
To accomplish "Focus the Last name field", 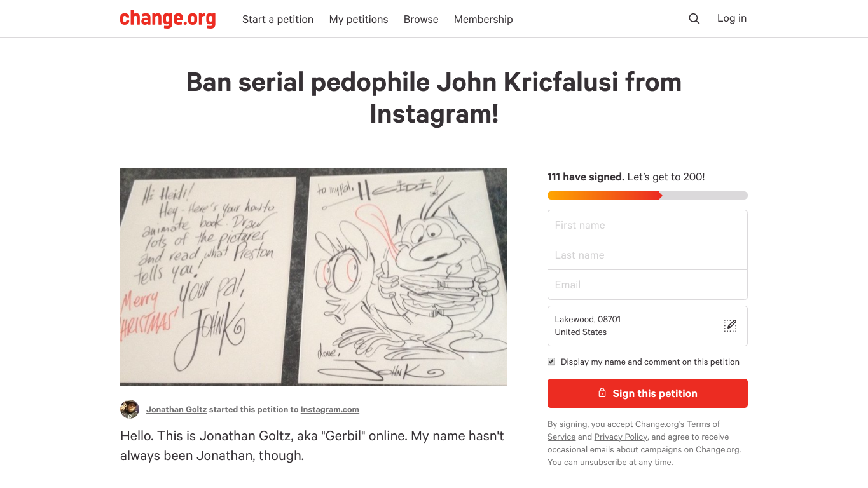I will pos(647,255).
